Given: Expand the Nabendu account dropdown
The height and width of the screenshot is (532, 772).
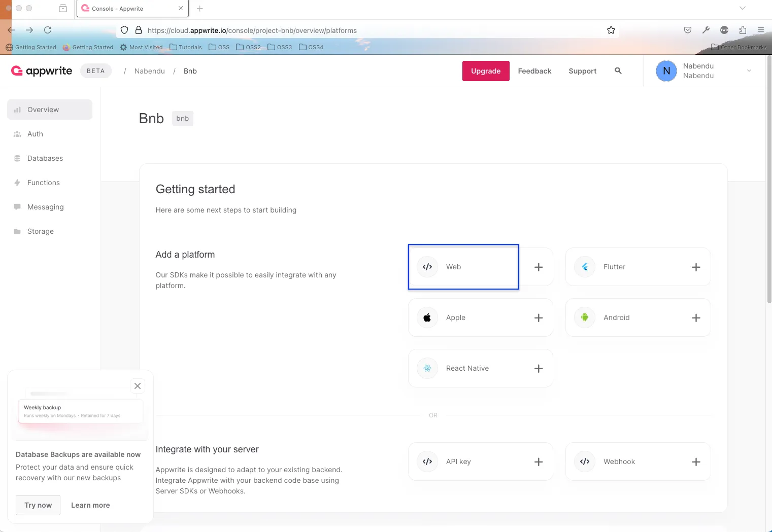Looking at the screenshot, I should (x=749, y=71).
